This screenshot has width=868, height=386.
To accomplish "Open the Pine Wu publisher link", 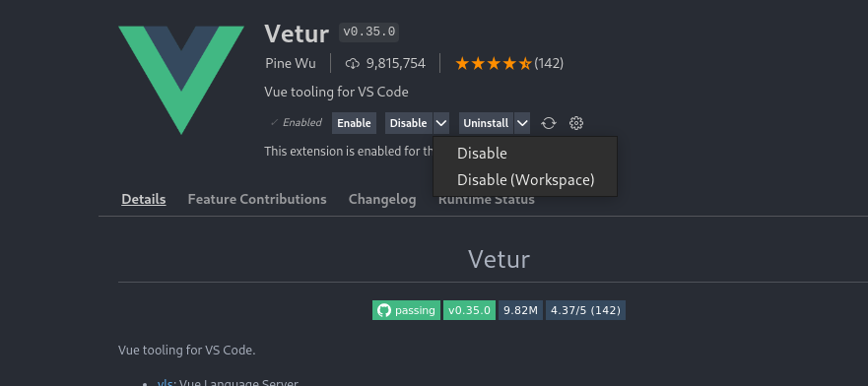I will (291, 64).
